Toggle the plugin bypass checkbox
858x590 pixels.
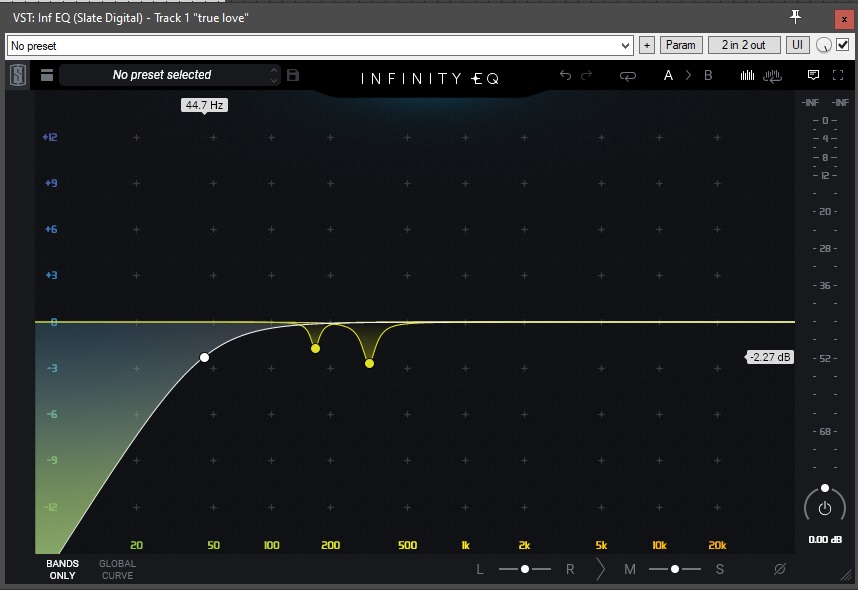[843, 45]
